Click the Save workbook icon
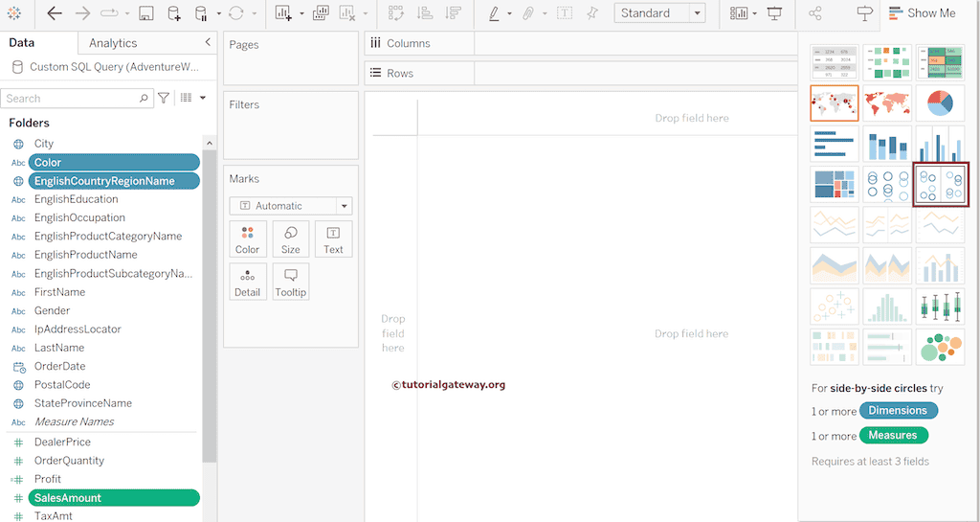 146,13
